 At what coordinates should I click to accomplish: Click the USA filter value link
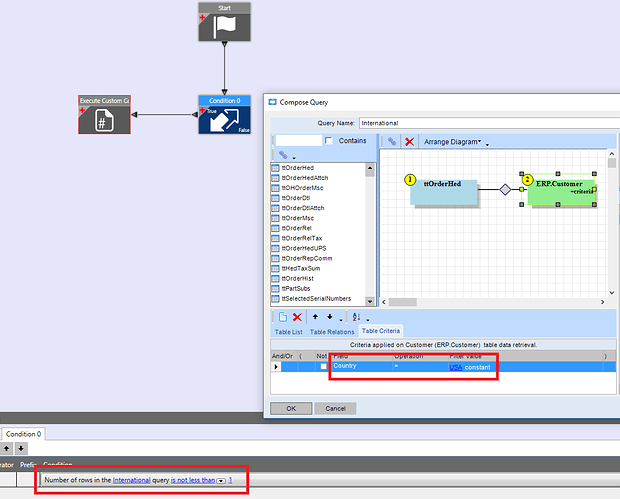tap(456, 367)
